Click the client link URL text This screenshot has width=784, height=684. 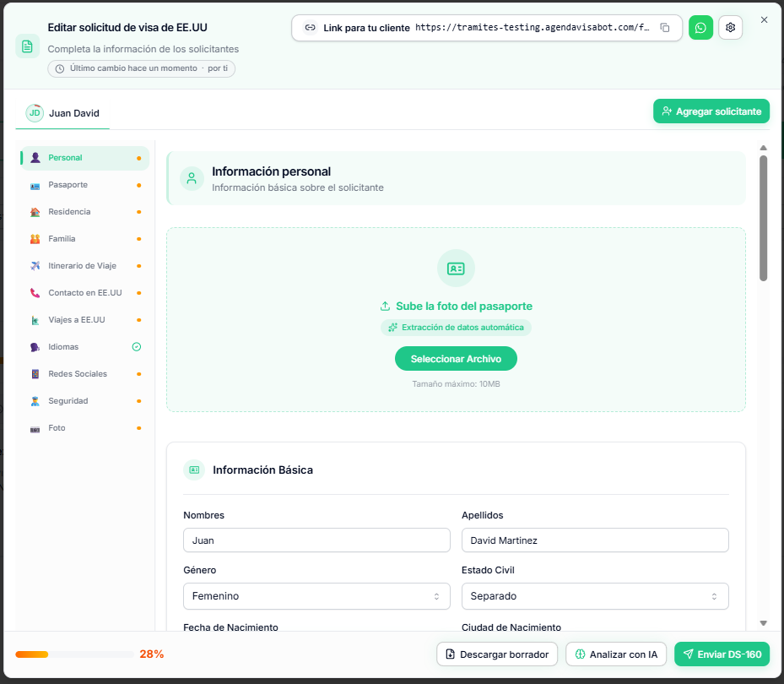[532, 28]
